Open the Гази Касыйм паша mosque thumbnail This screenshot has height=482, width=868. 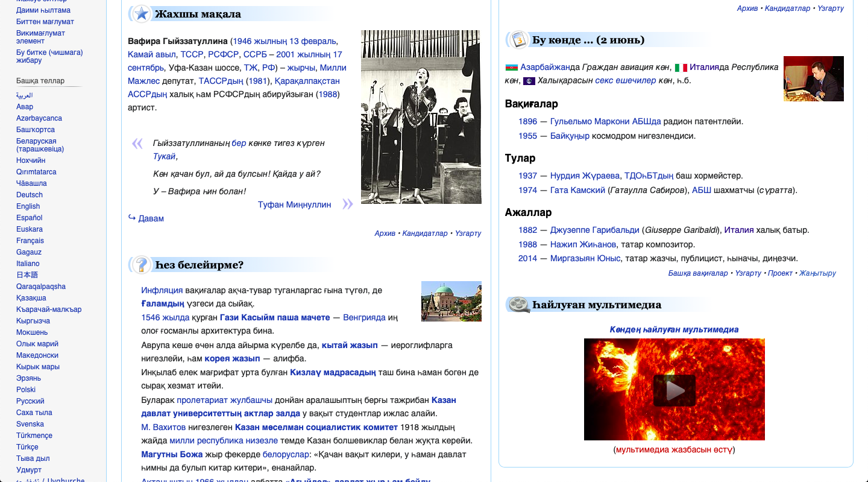tap(451, 301)
